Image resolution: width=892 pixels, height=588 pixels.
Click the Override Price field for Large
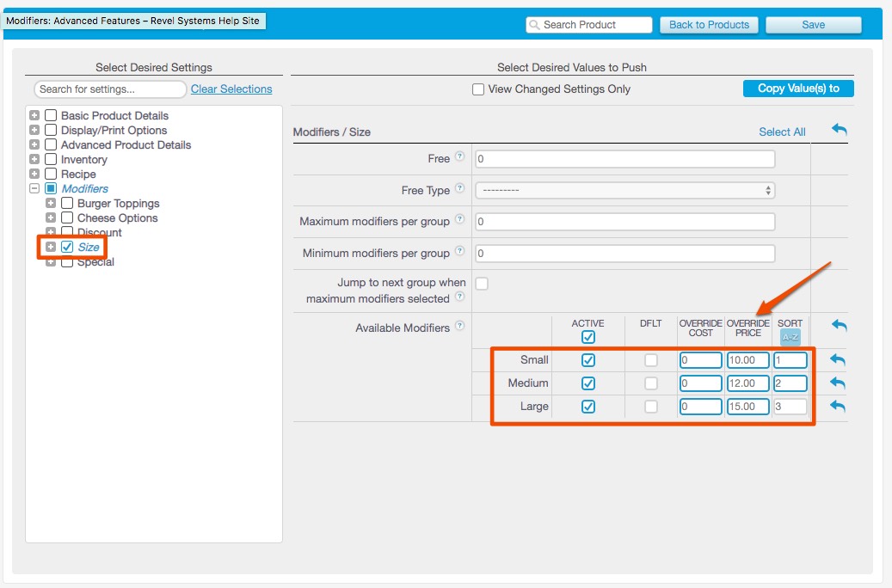[747, 407]
